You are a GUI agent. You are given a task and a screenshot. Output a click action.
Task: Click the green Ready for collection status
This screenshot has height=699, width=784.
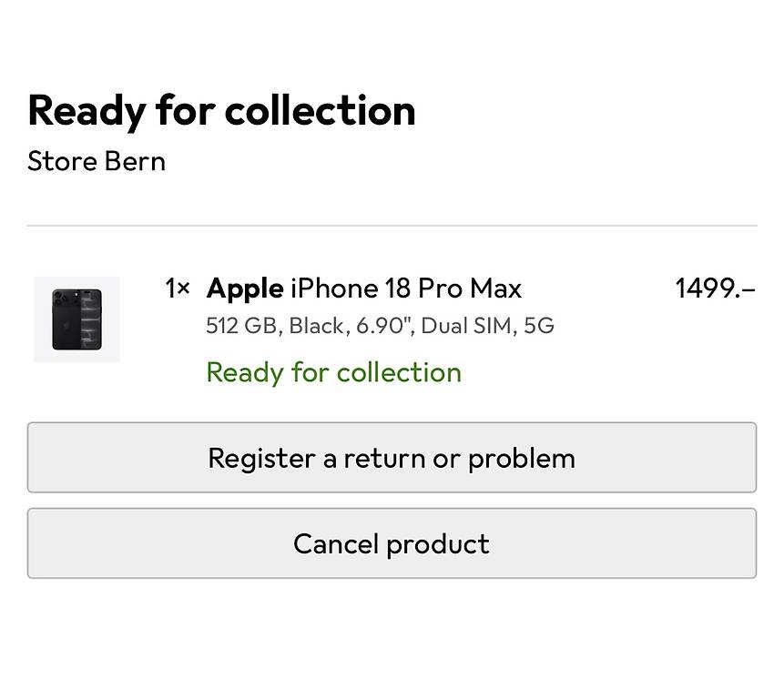[333, 373]
